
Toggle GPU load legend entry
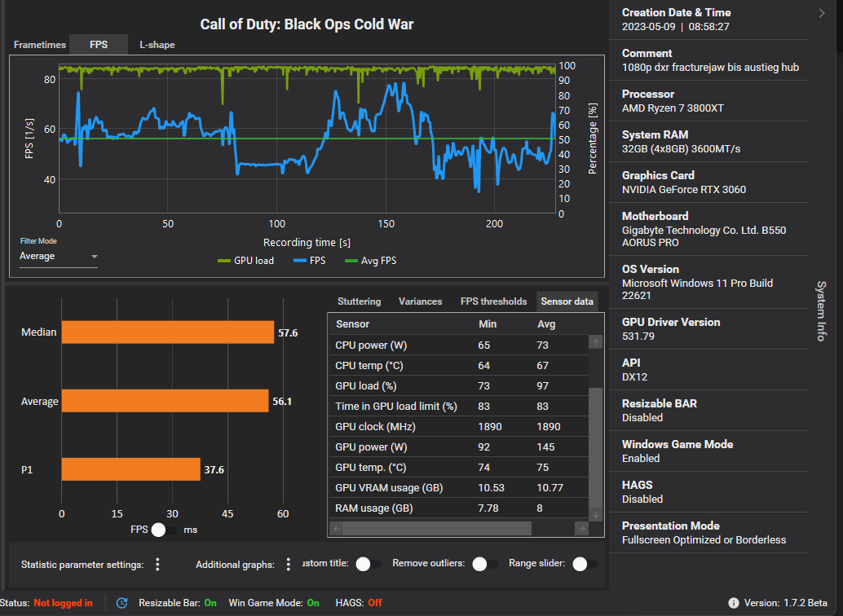pos(245,261)
